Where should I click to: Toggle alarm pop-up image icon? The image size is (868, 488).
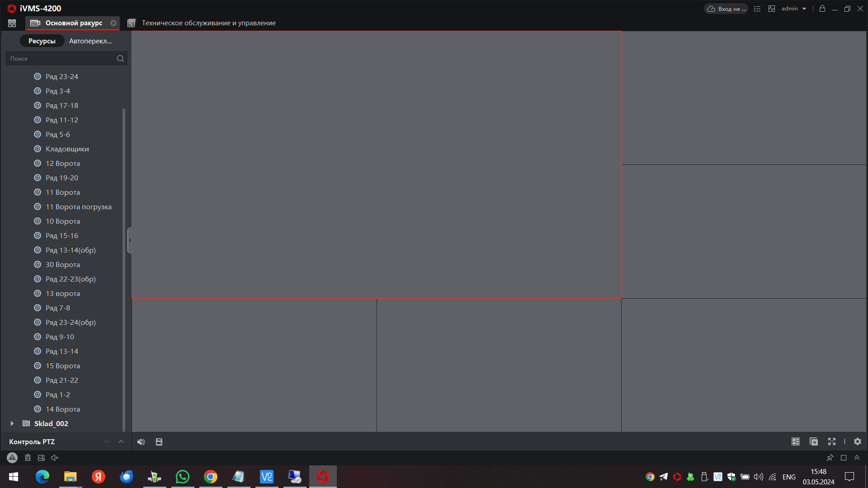click(x=41, y=458)
